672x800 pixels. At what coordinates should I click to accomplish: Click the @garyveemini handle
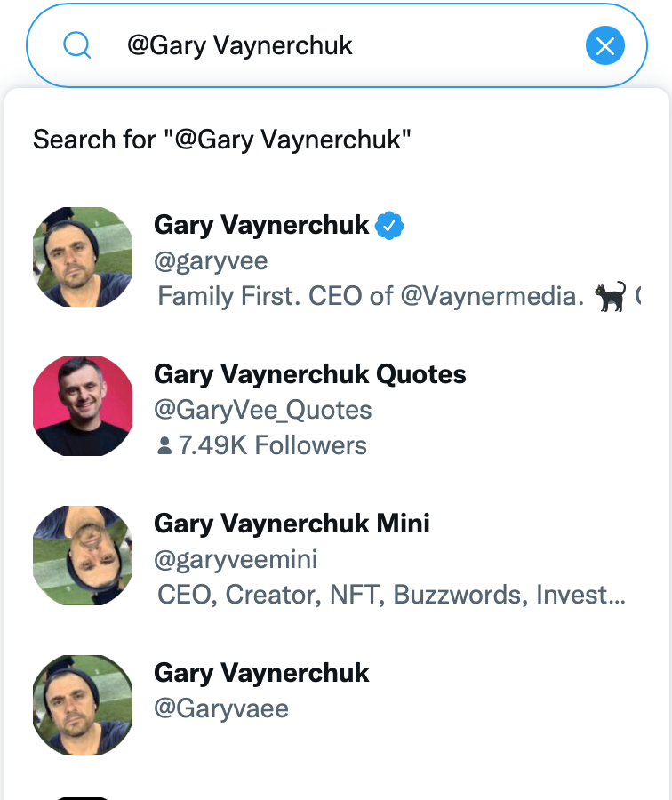236,559
